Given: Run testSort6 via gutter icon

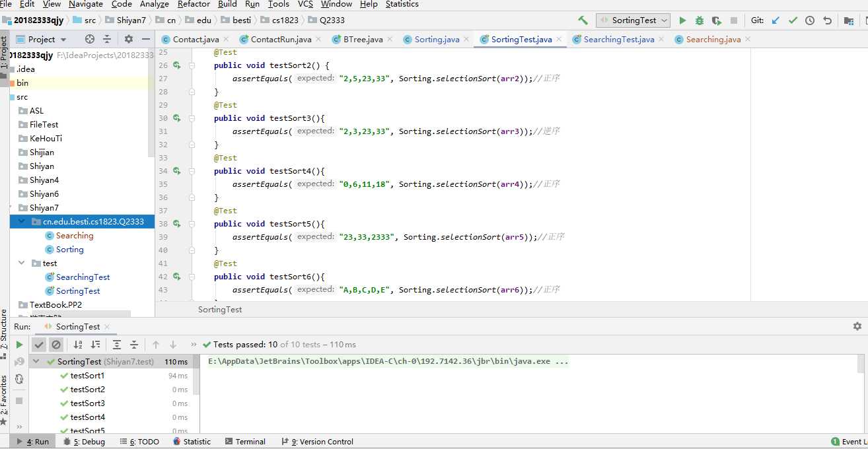Looking at the screenshot, I should [177, 277].
